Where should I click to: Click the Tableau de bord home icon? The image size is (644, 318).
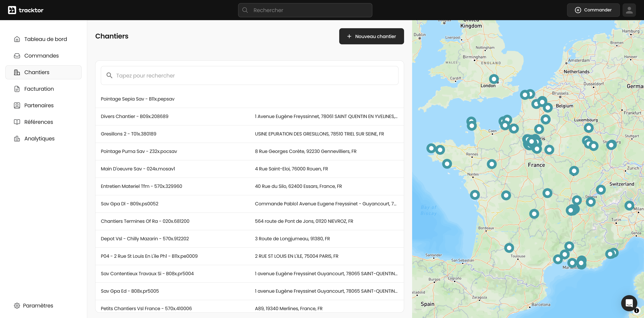(17, 39)
